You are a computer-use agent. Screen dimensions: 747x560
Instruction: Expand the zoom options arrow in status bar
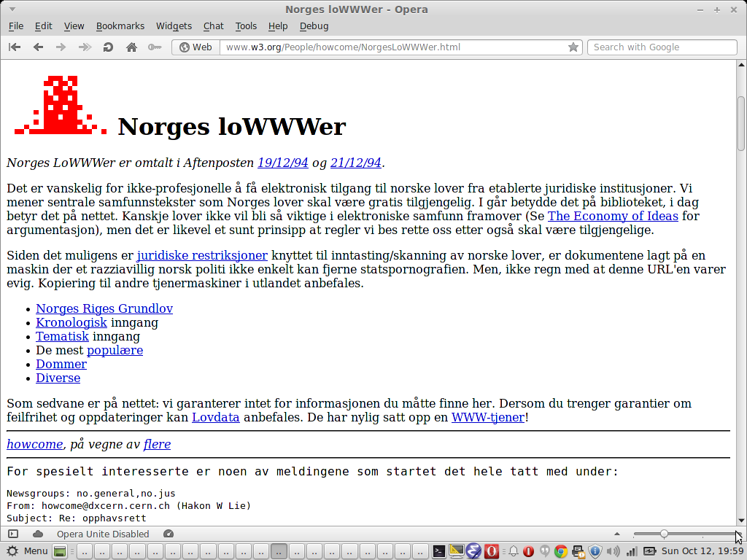(x=617, y=534)
